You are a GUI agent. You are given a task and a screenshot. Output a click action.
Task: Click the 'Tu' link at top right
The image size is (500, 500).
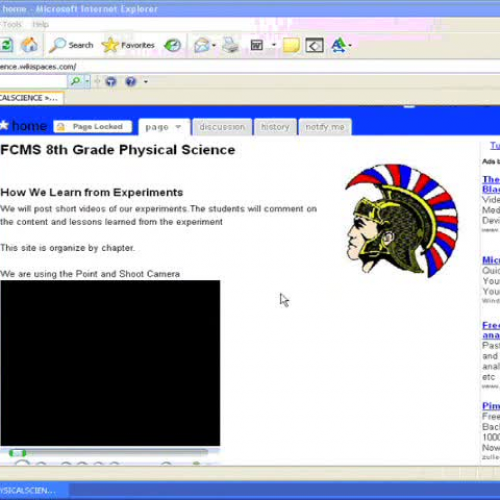495,145
